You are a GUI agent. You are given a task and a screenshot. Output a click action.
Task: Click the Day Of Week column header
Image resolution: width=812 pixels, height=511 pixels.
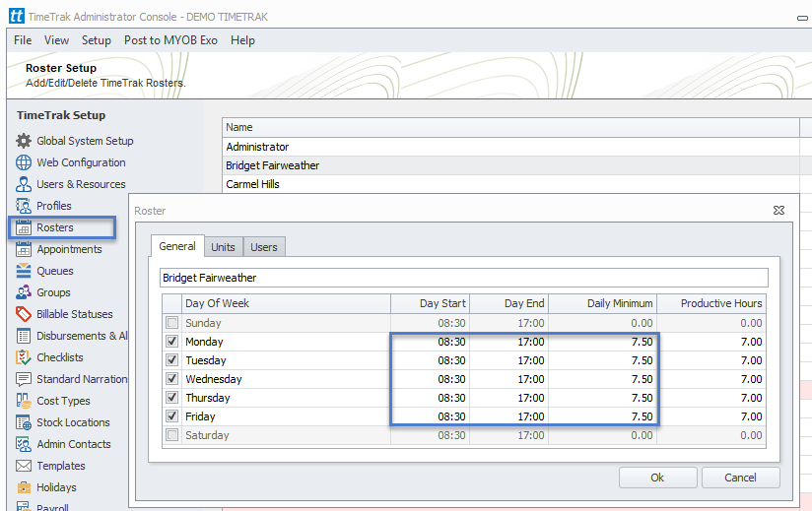pos(286,303)
